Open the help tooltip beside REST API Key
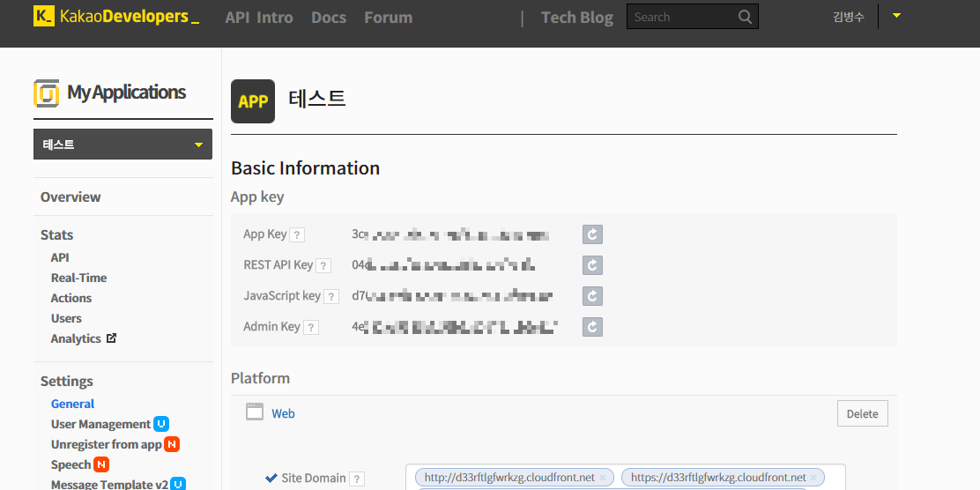 tap(323, 265)
